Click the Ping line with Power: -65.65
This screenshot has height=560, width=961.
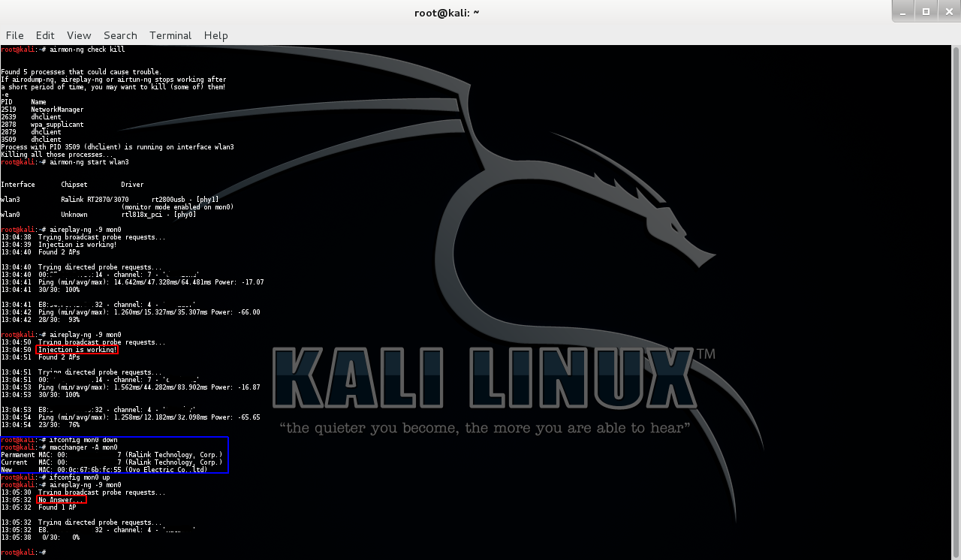click(131, 417)
